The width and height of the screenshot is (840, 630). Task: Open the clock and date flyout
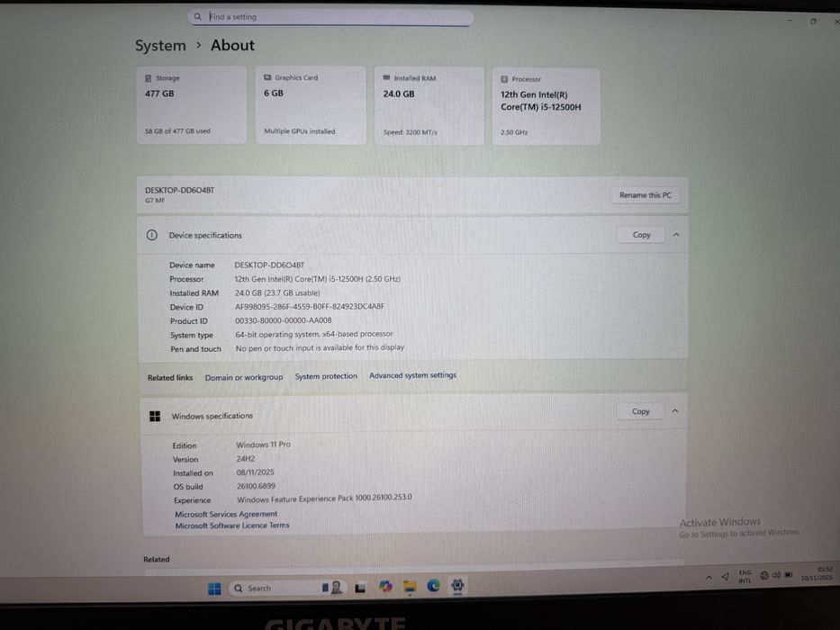coord(817,574)
